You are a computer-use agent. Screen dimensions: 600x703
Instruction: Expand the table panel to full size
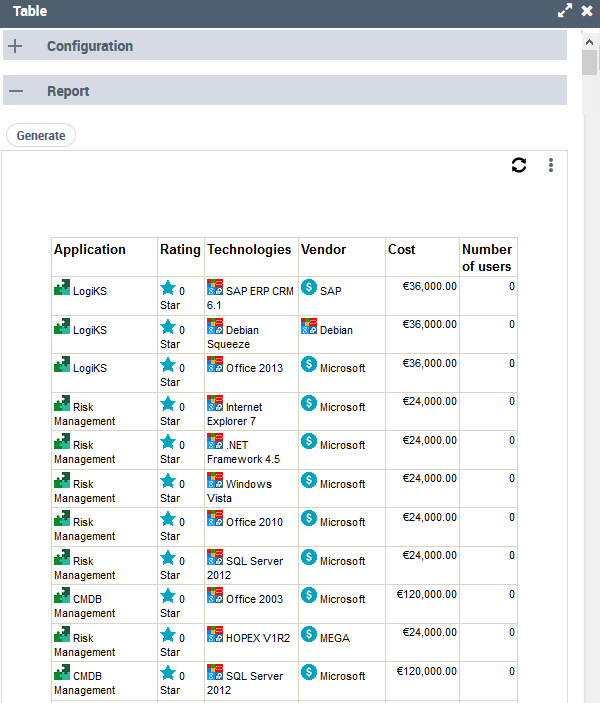[565, 11]
